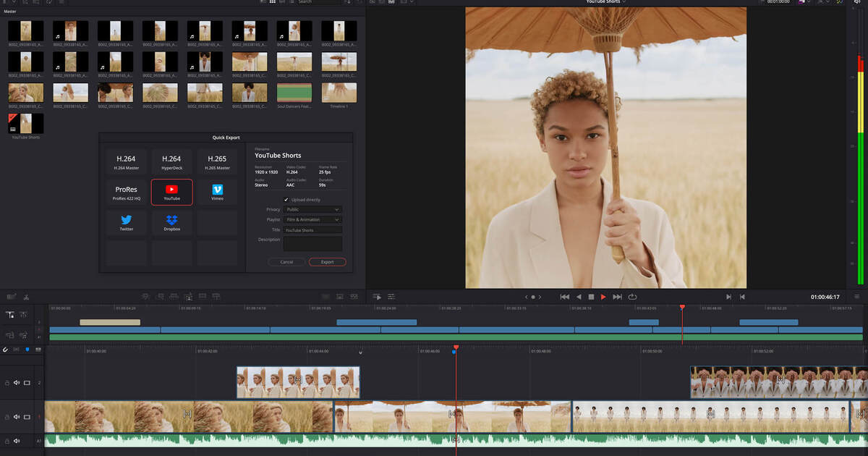Open the Playlist dropdown Film & Animation
This screenshot has width=868, height=456.
[312, 219]
